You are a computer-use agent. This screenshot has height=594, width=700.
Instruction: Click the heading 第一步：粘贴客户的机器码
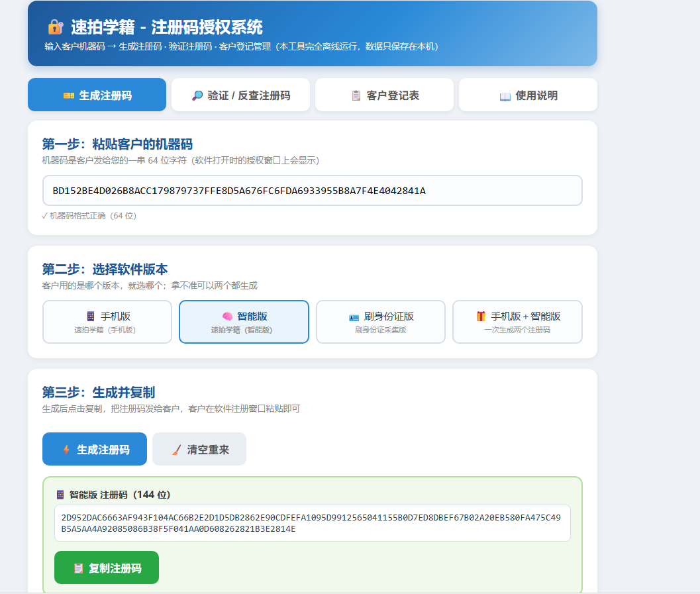pyautogui.click(x=117, y=144)
